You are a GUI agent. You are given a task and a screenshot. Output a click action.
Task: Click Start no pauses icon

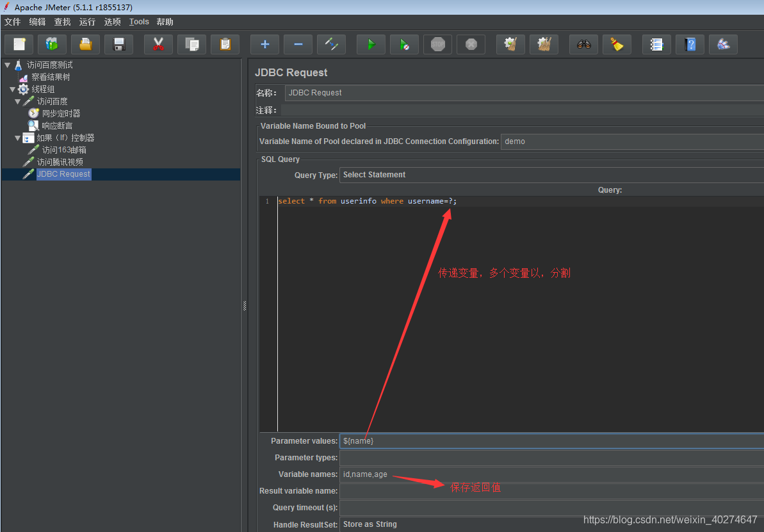[x=404, y=44]
